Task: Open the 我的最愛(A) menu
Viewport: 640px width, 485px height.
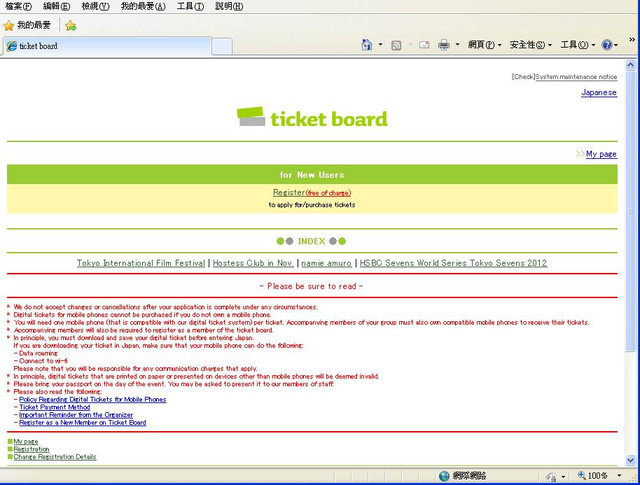Action: (143, 6)
